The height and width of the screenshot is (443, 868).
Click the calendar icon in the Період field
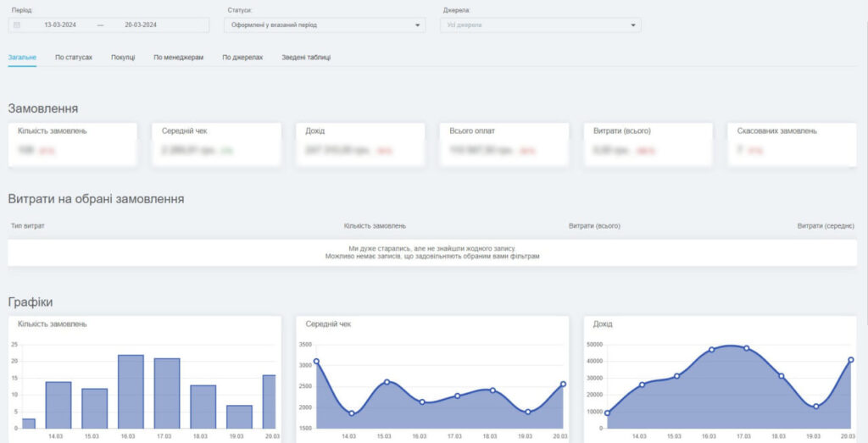(17, 25)
